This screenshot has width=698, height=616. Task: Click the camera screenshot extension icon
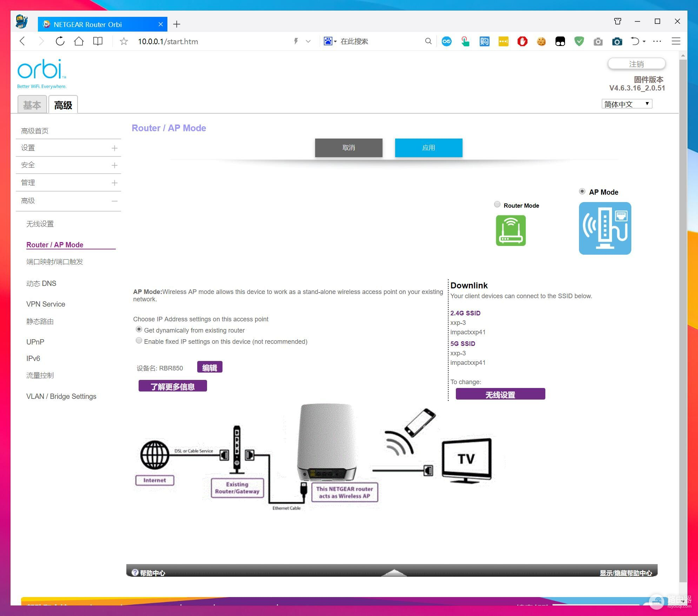[x=617, y=41]
